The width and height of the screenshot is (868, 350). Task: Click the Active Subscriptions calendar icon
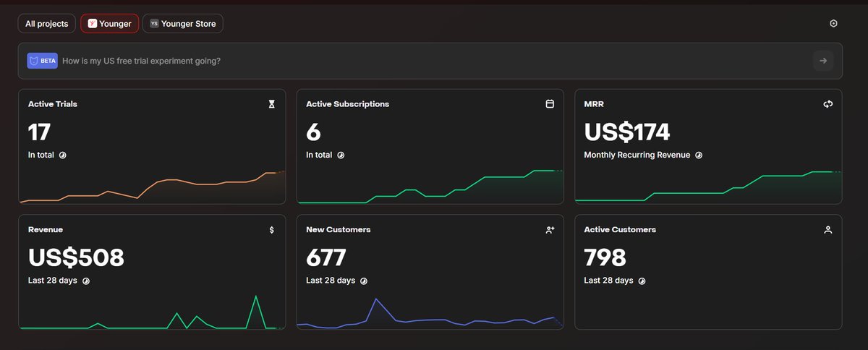pyautogui.click(x=550, y=104)
